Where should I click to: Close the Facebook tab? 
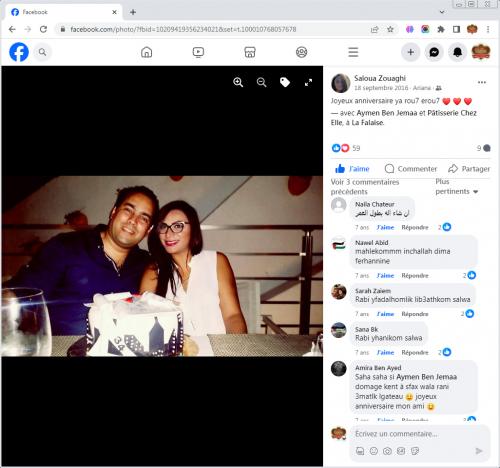click(114, 12)
